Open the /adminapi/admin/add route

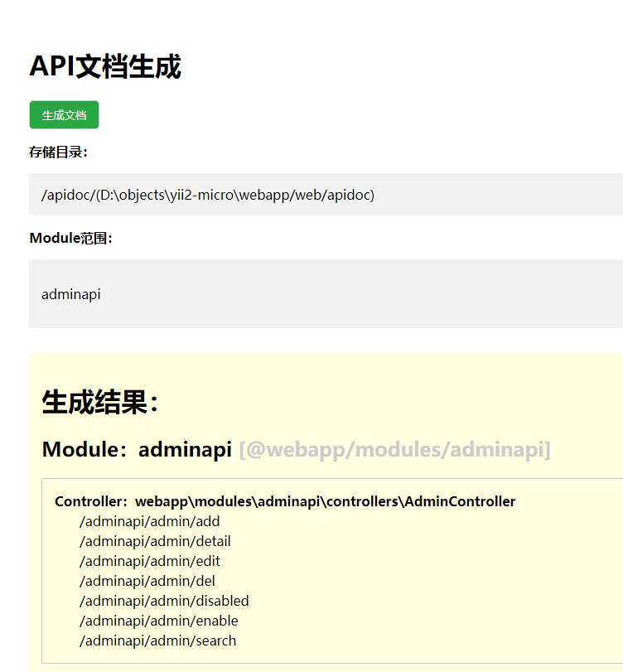(x=150, y=521)
